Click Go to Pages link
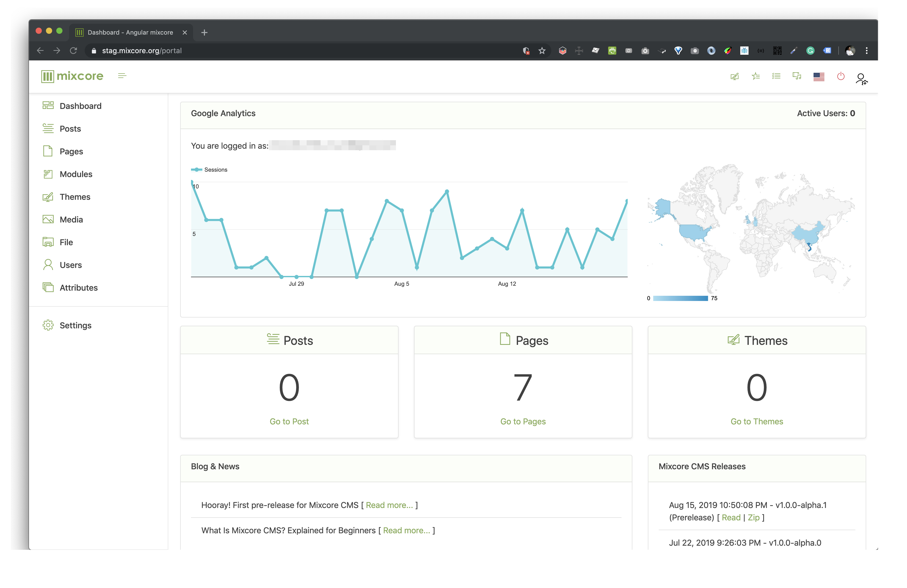The image size is (907, 588). tap(523, 421)
